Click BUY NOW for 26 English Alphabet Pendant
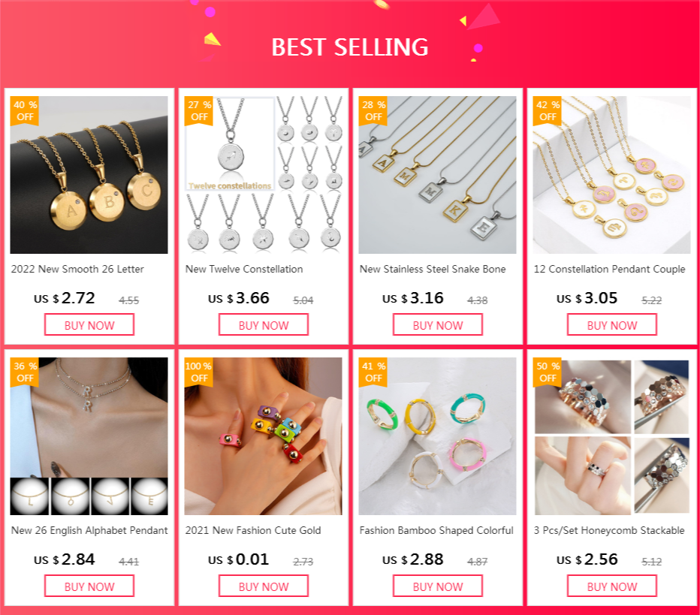 pos(89,586)
